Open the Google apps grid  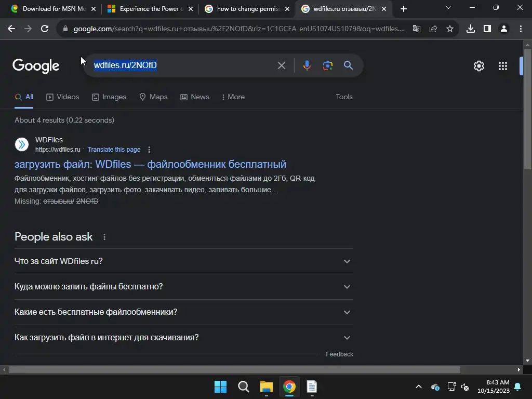pos(503,66)
